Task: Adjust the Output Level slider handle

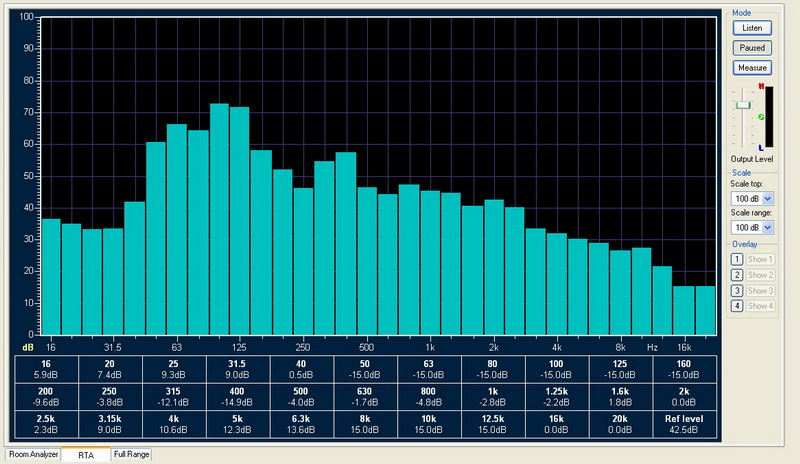Action: click(743, 105)
